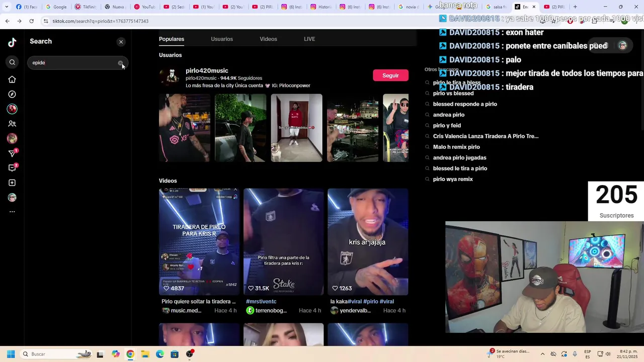The width and height of the screenshot is (644, 362).
Task: Open video TIRADERA DE PIRLO PARA KRIS R
Action: (199, 242)
